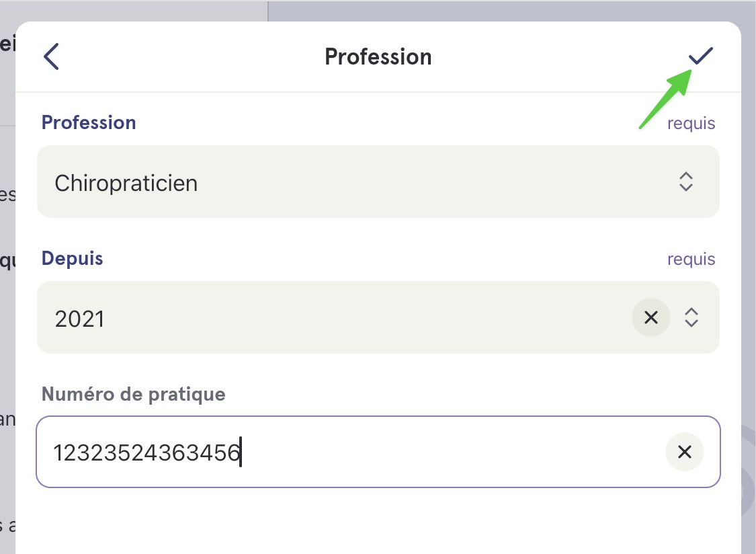
Task: Click the up-down chevrons beside 2021
Action: tap(691, 317)
